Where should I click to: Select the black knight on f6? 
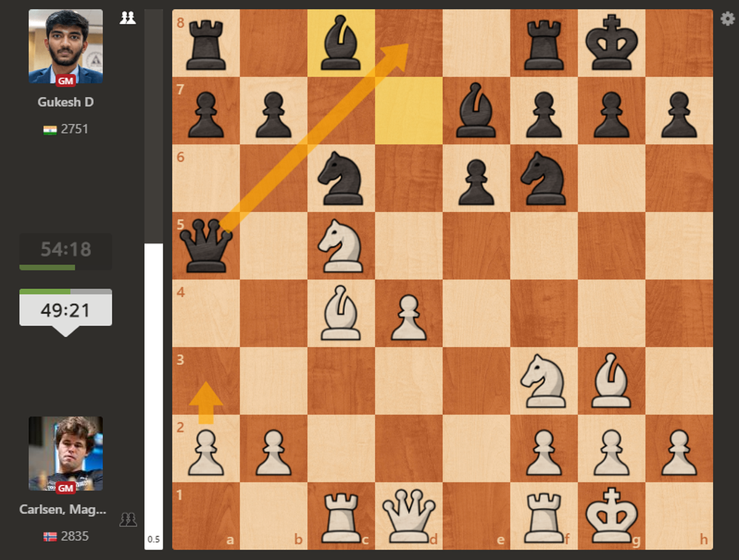(x=543, y=178)
